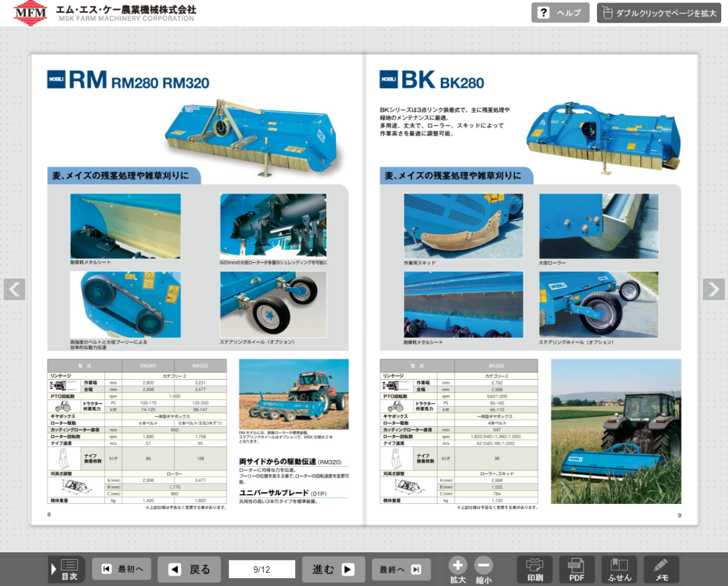The width and height of the screenshot is (728, 586).
Task: Click the page number 8 footer
Action: (49, 514)
